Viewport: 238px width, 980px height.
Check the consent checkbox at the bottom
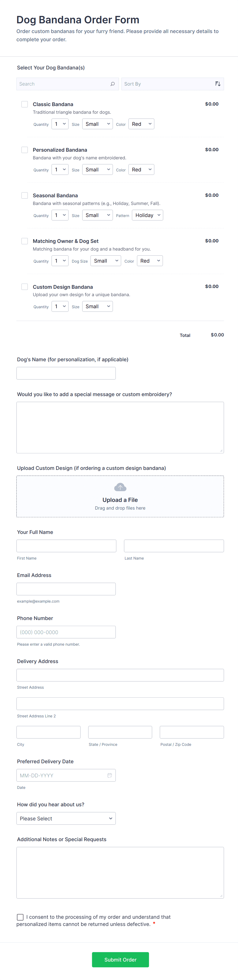point(20,917)
